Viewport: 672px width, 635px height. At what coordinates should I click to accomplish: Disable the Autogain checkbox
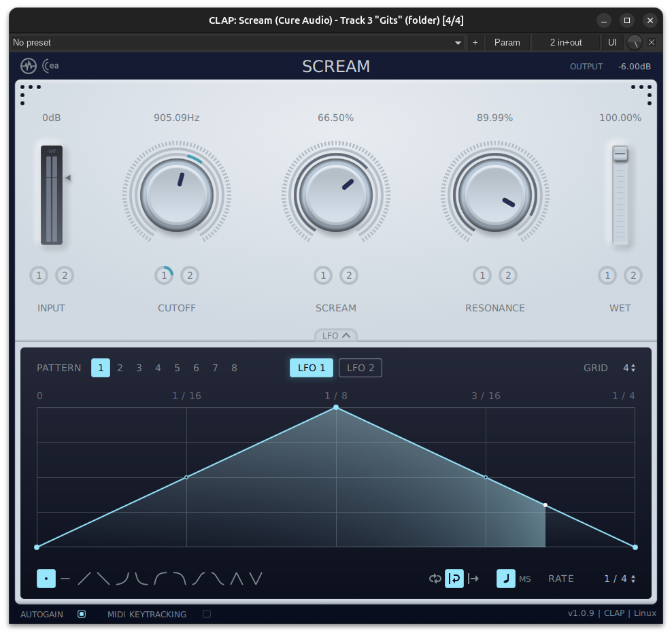tap(82, 614)
